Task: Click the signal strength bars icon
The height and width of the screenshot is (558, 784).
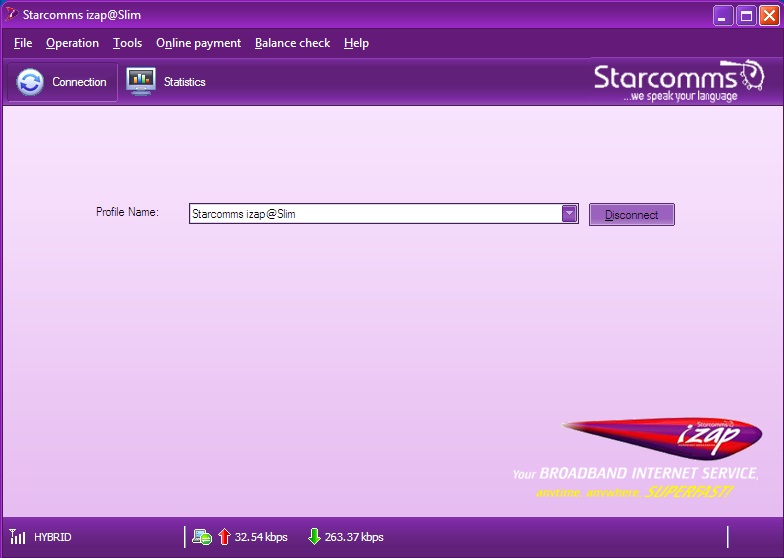Action: 17,536
